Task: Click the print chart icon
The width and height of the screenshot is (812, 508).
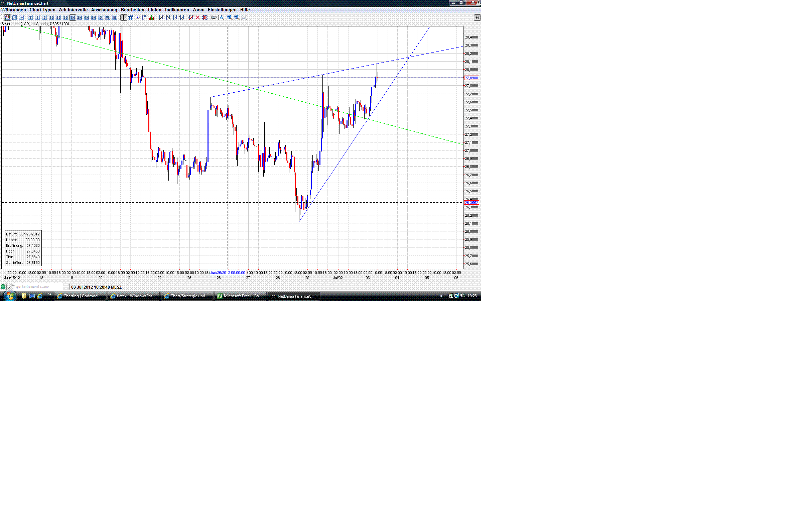Action: [214, 17]
